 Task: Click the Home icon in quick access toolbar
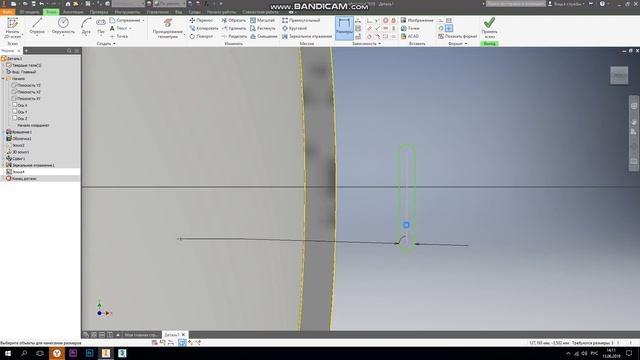pyautogui.click(x=68, y=4)
